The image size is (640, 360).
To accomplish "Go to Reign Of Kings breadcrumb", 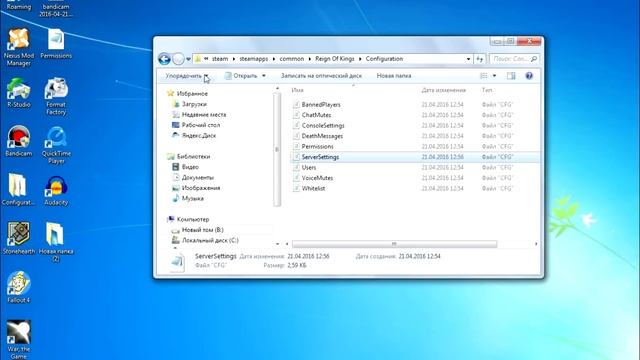I will tap(335, 59).
